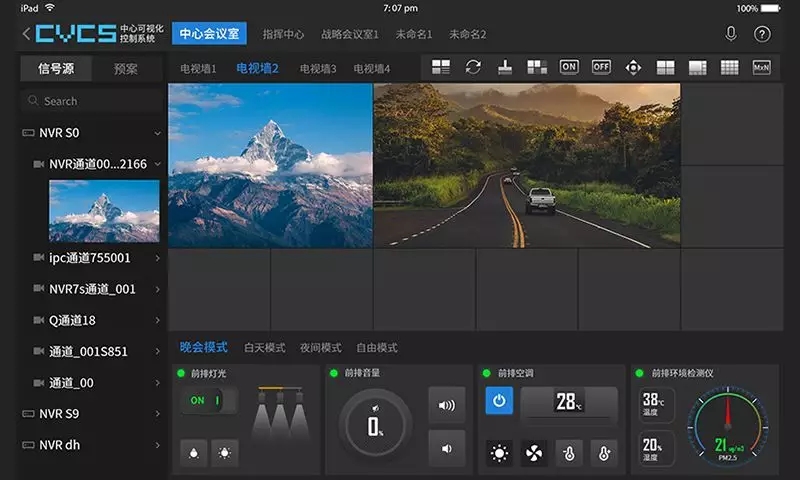Expand the ipc通道755001 channel entry
This screenshot has width=800, height=480.
(x=157, y=258)
